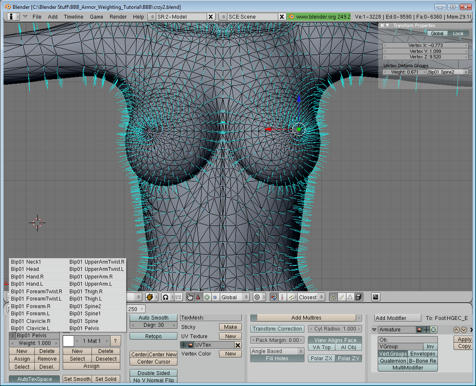The image size is (476, 386).
Task: Select the translate manipulator triangle icon
Action: pyautogui.click(x=198, y=297)
